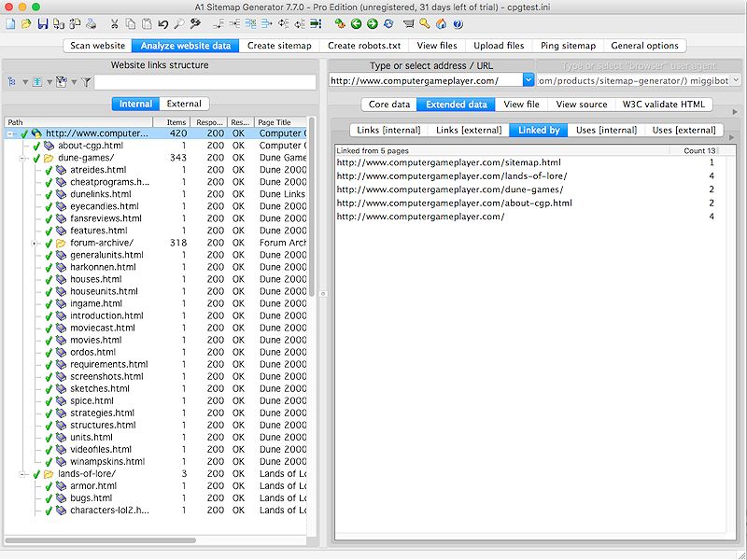Image resolution: width=747 pixels, height=560 pixels.
Task: Save the project with the floppy disk icon
Action: click(x=43, y=24)
